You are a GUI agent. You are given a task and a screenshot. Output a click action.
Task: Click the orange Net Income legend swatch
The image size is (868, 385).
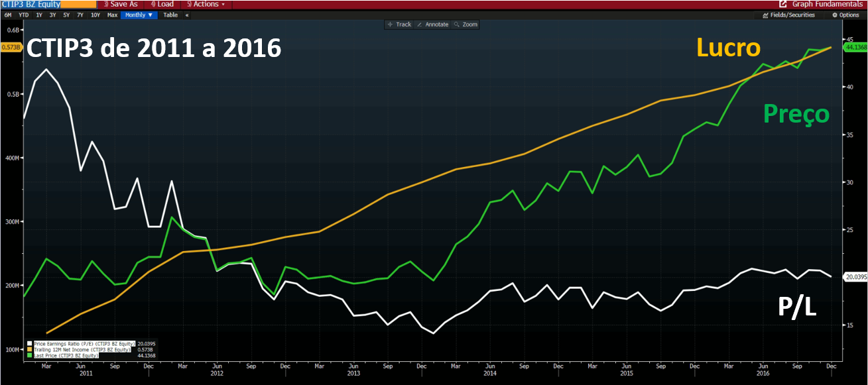(x=29, y=350)
